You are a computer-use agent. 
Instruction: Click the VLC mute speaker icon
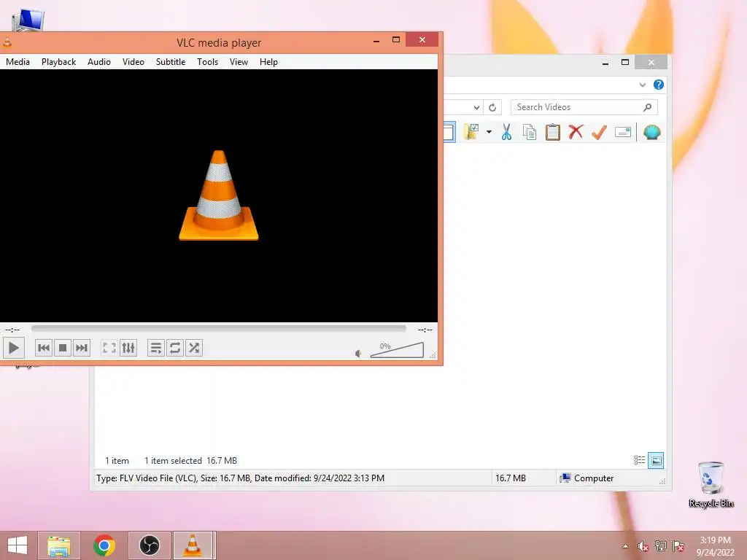point(358,354)
